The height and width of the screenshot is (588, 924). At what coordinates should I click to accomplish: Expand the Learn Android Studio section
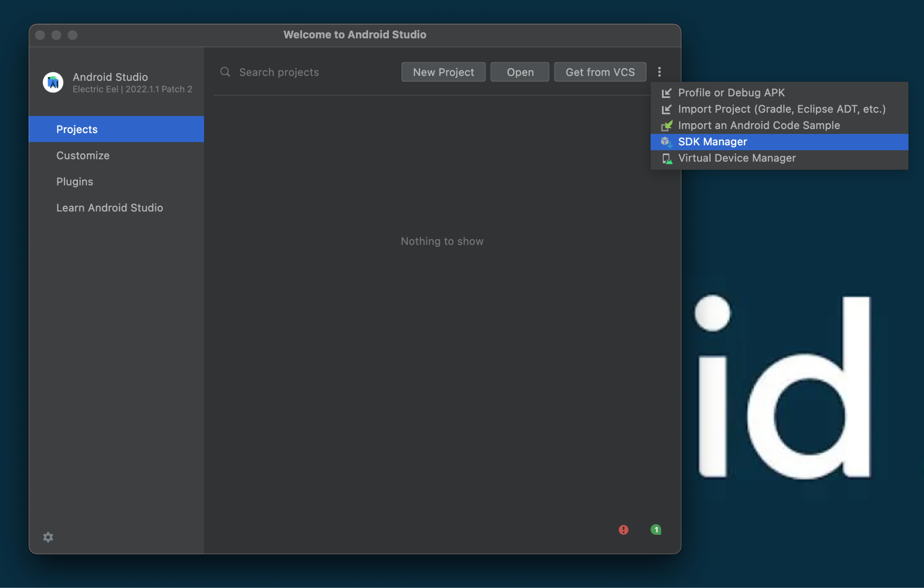[109, 208]
